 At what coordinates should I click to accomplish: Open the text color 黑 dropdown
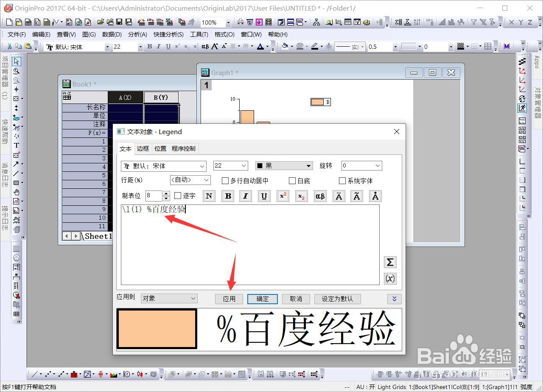tap(284, 166)
